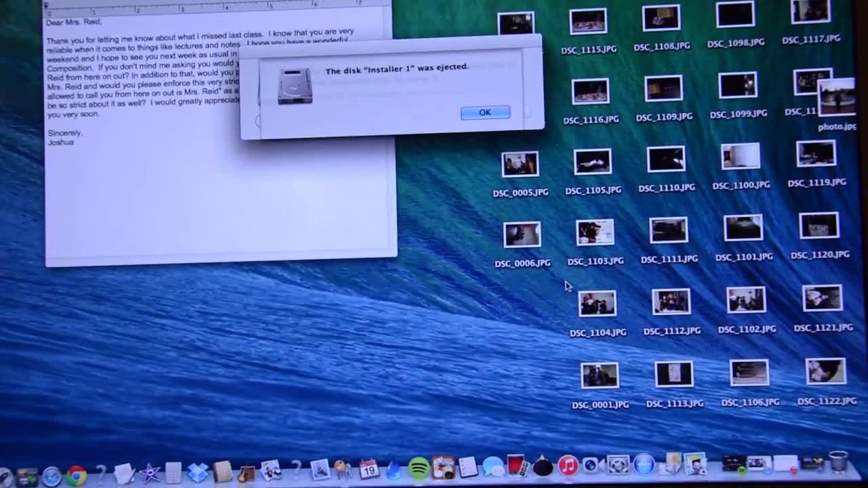This screenshot has width=868, height=488.
Task: Open Dropbox from the Dock
Action: [198, 472]
